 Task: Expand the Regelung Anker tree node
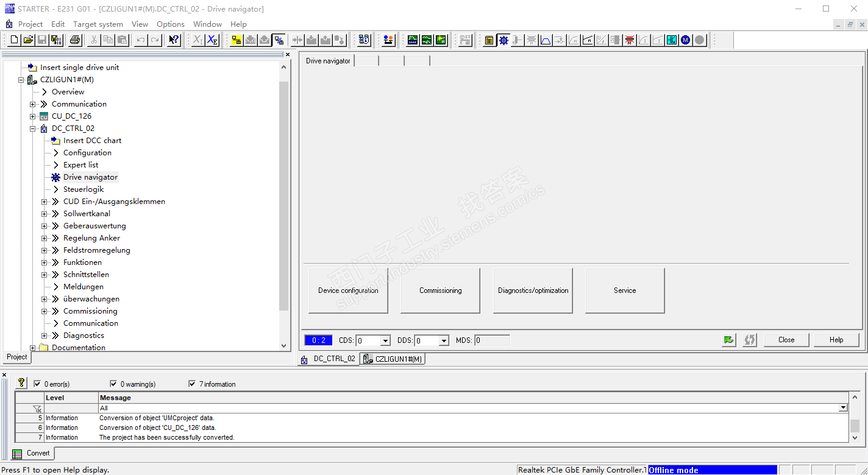[x=44, y=238]
